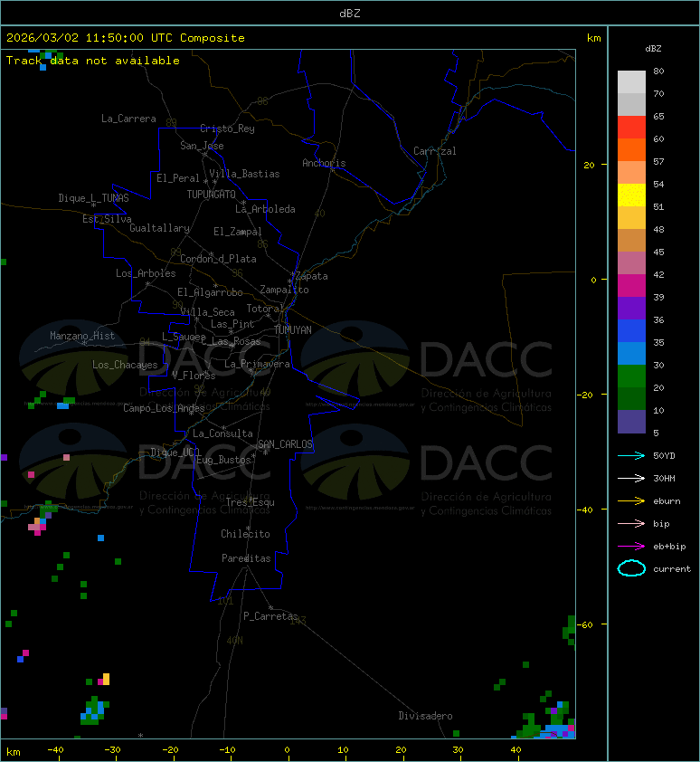Click the 'Los_Arboles' place label
Image resolution: width=700 pixels, height=762 pixels.
[x=146, y=273]
